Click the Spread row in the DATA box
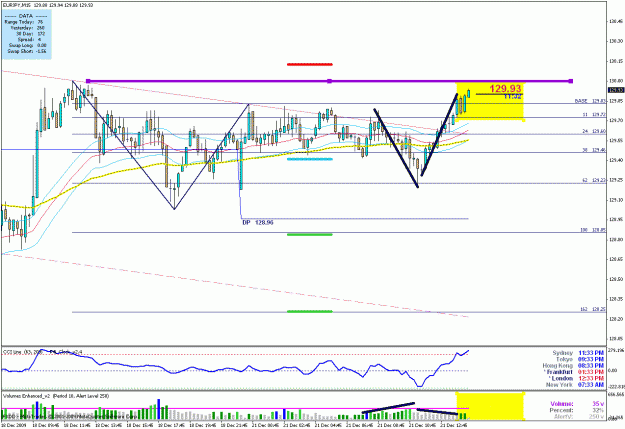This screenshot has height=429, width=625. pyautogui.click(x=27, y=40)
